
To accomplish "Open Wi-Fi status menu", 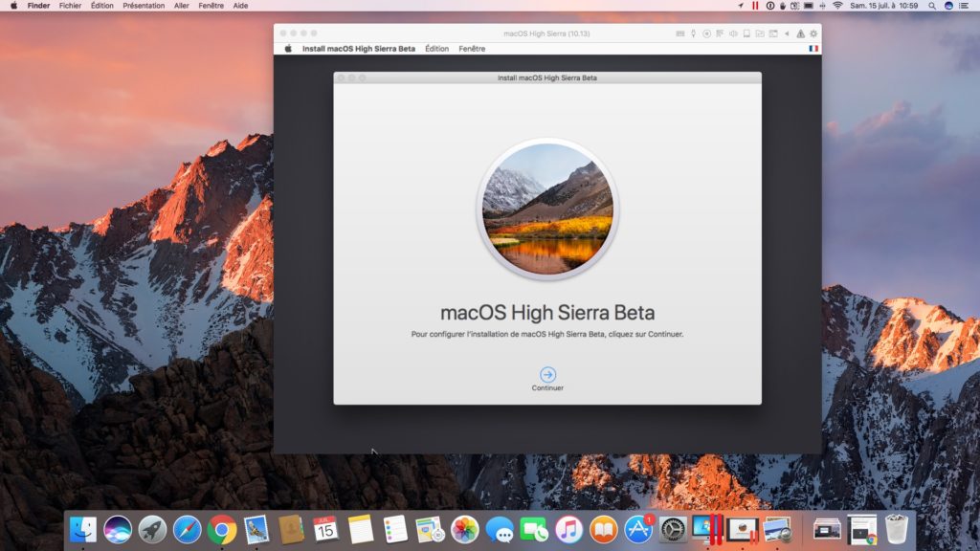I will point(837,6).
